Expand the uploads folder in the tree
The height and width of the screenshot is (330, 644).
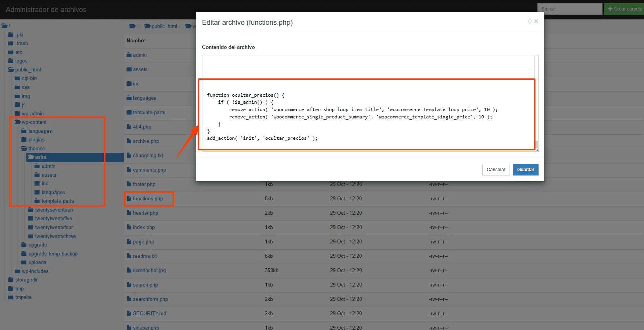[24, 262]
